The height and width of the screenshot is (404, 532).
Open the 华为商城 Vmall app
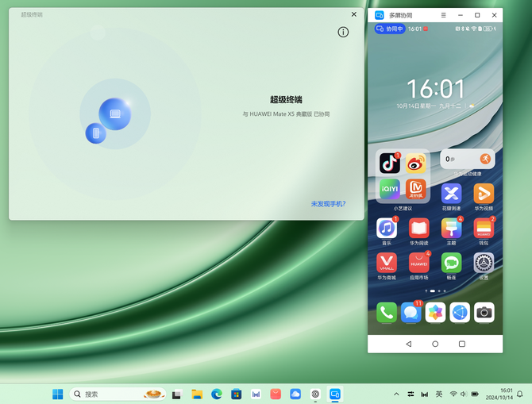pyautogui.click(x=387, y=263)
